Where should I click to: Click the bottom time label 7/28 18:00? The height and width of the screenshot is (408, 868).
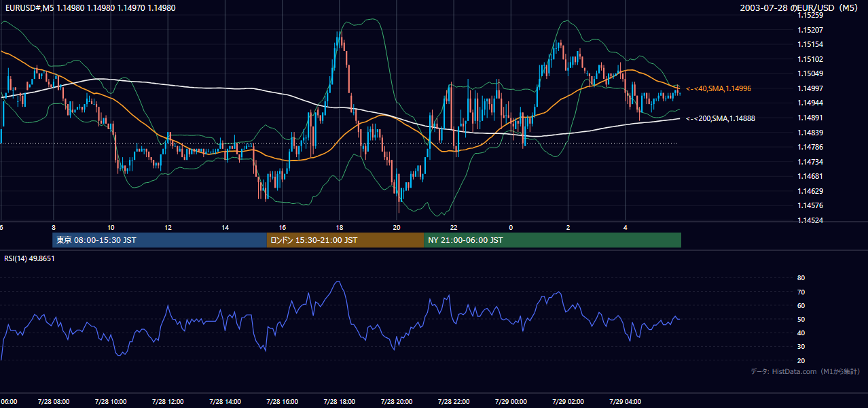coord(340,402)
